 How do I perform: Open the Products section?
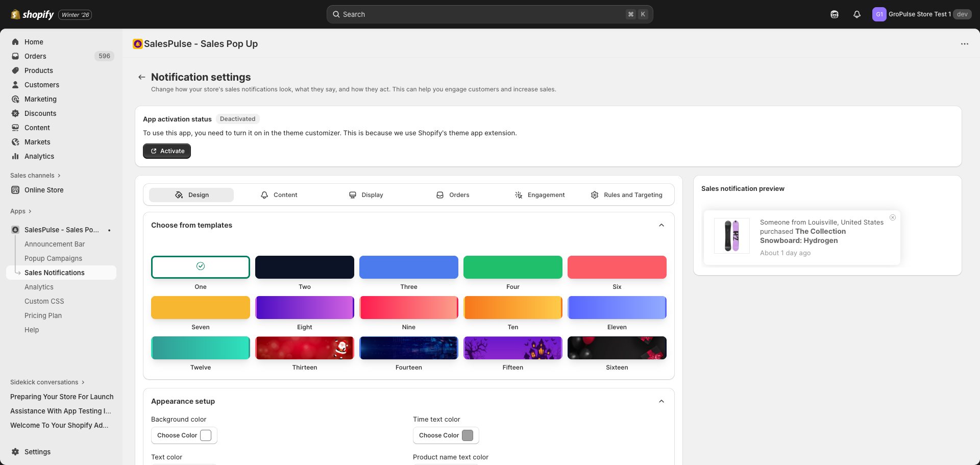click(39, 70)
